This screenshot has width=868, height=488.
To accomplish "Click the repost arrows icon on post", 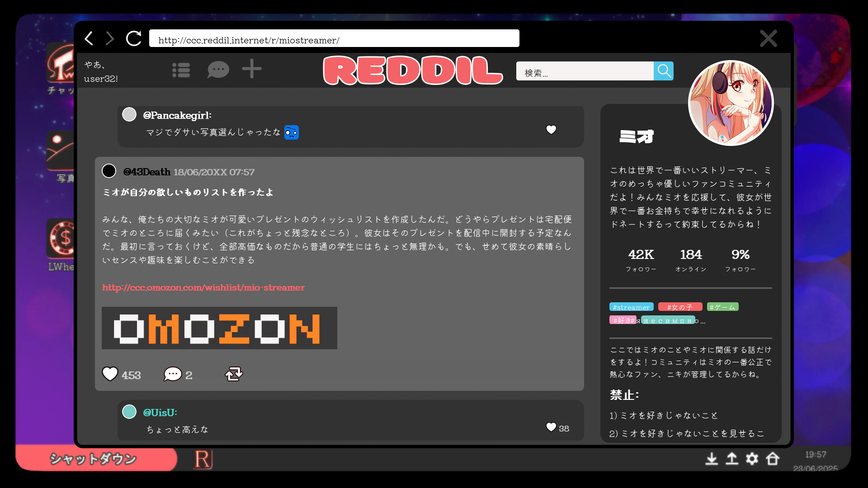I will 234,374.
